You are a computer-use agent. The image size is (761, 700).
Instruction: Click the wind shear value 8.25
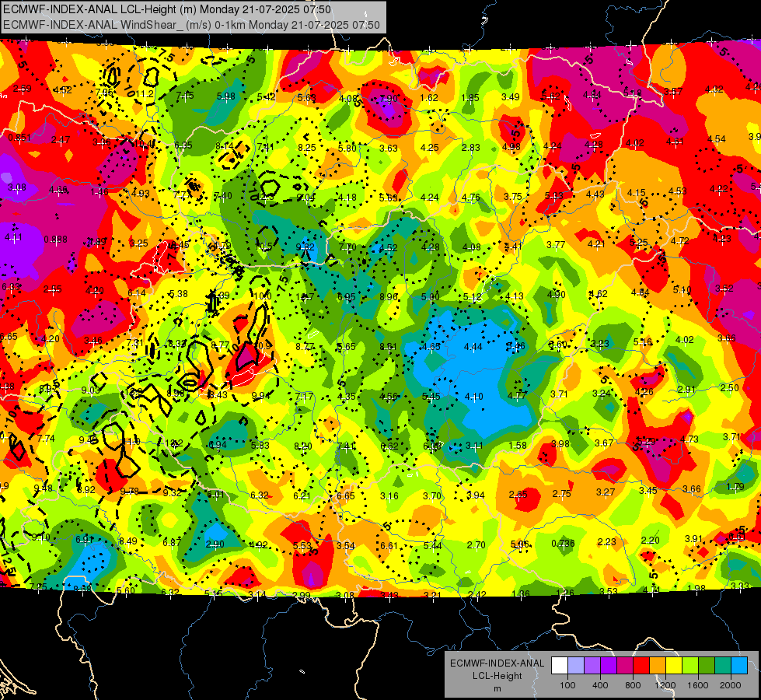point(307,148)
